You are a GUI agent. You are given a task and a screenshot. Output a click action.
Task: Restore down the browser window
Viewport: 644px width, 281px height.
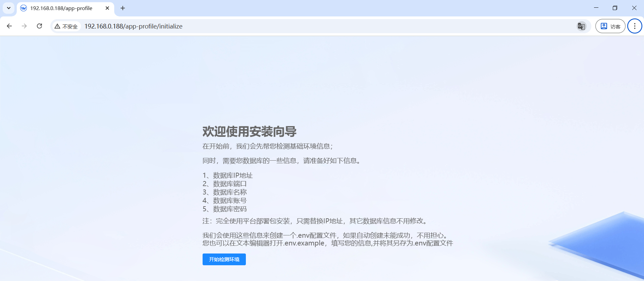pyautogui.click(x=615, y=8)
